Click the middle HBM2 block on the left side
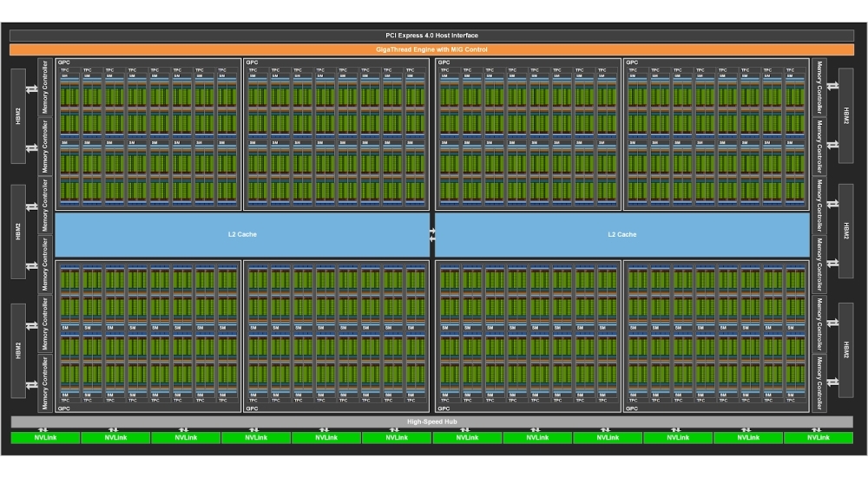Image resolution: width=868 pixels, height=477 pixels. click(x=19, y=232)
